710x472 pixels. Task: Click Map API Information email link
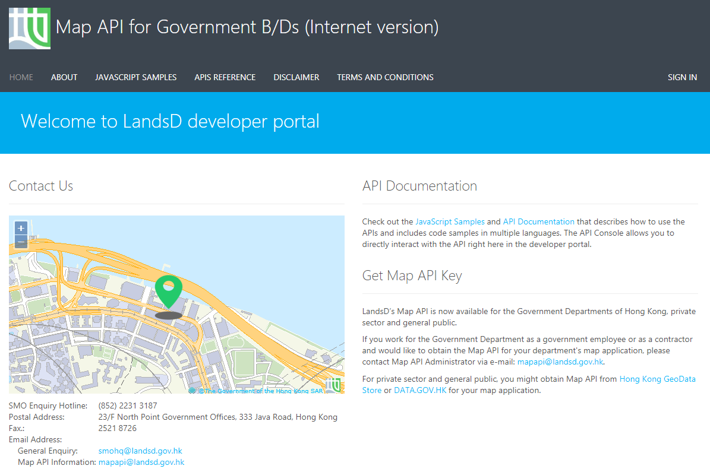coord(141,462)
